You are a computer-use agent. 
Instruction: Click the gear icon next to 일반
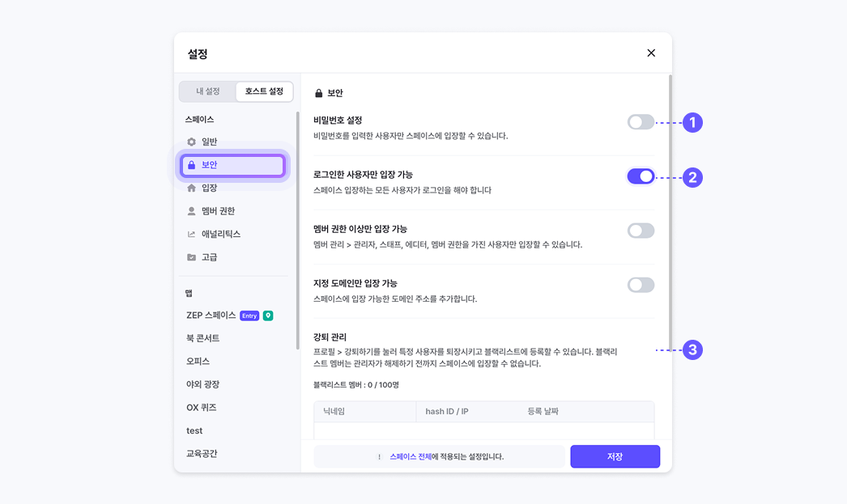[192, 142]
